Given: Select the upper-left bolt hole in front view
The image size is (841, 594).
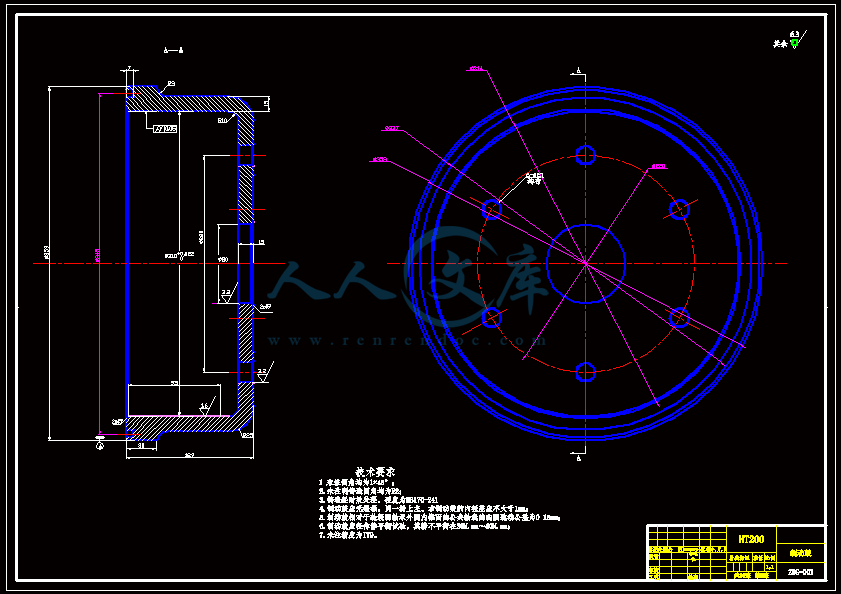Looking at the screenshot, I should pos(492,209).
